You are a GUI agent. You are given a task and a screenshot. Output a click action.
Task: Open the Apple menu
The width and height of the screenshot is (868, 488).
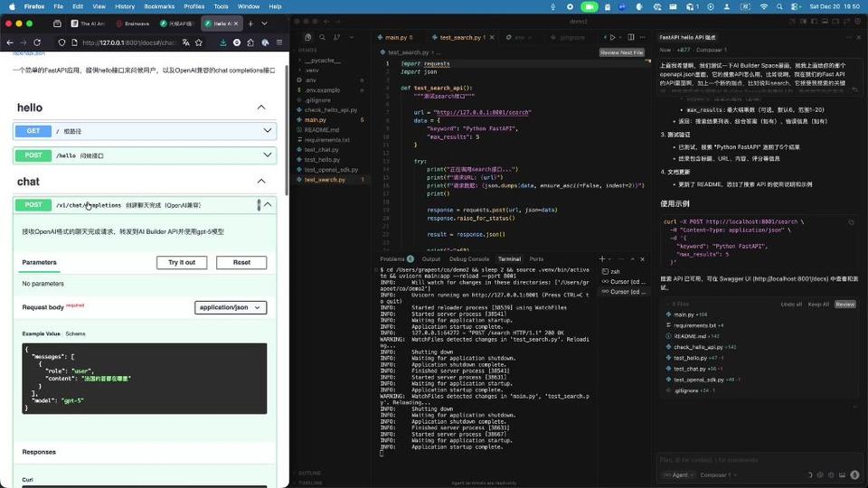pos(12,6)
